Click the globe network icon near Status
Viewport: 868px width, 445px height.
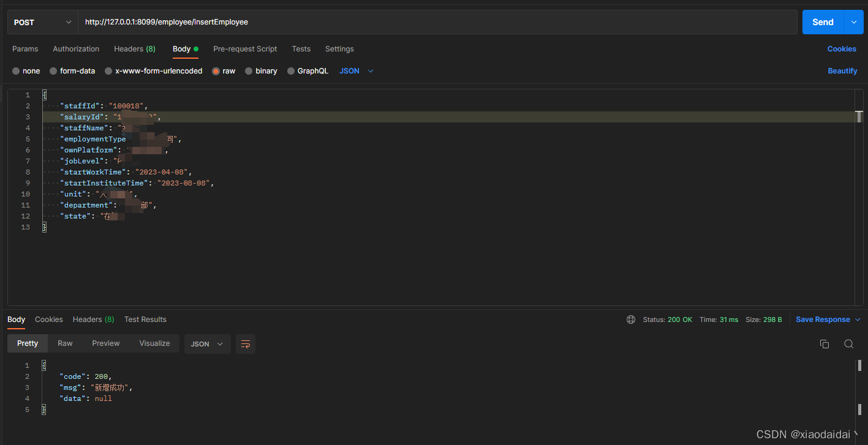click(631, 320)
